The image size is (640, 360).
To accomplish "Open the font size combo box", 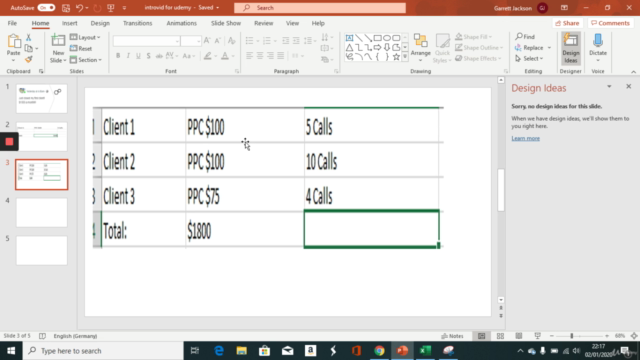I will tap(191, 41).
